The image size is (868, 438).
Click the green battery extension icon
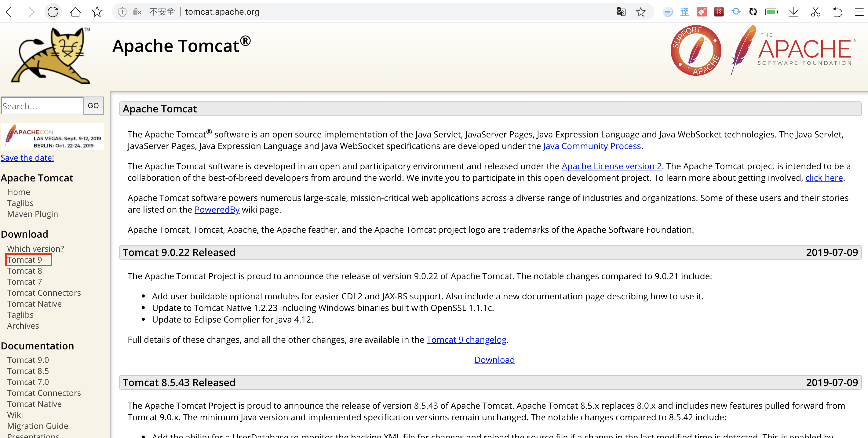771,12
